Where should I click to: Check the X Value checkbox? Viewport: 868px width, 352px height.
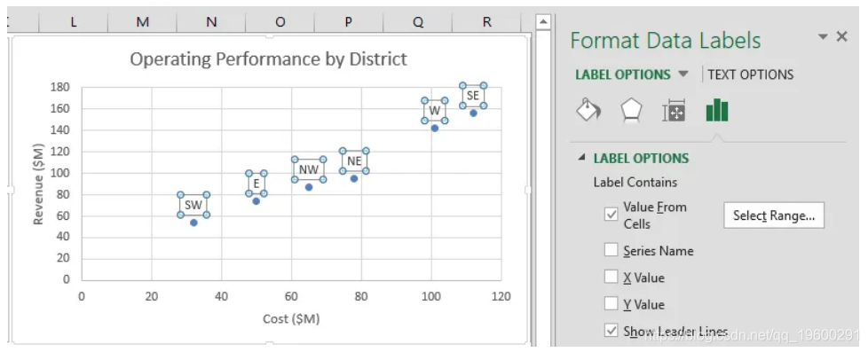[611, 277]
